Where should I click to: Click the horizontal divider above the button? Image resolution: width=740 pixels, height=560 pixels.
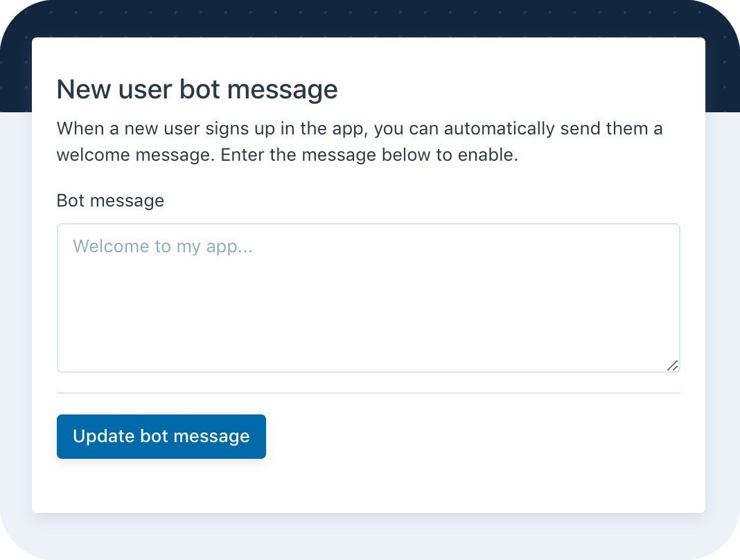click(368, 393)
